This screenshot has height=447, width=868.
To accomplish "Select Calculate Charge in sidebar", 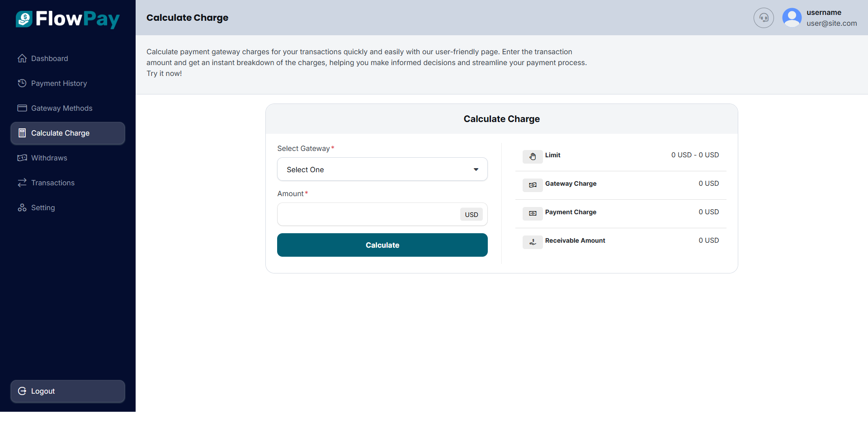I will pyautogui.click(x=60, y=133).
